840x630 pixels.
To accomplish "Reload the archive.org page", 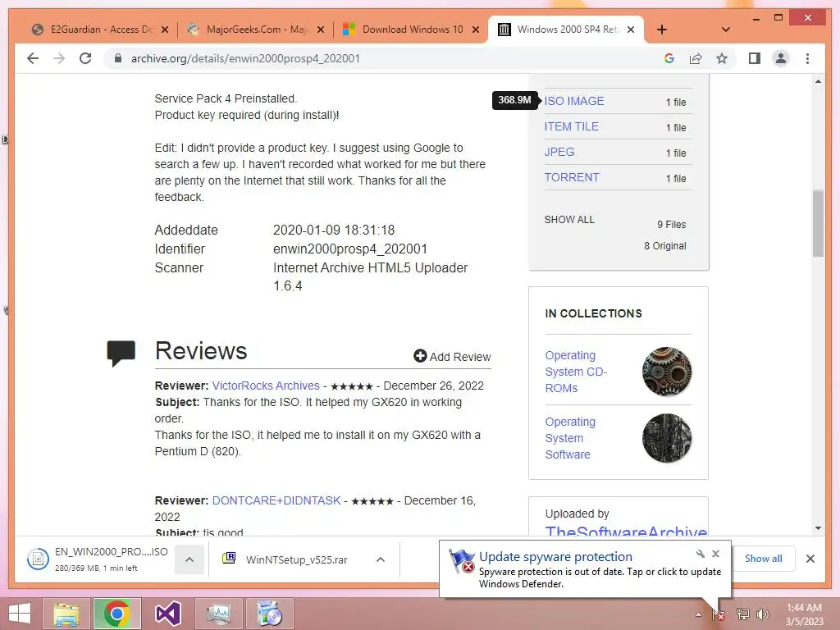I will (x=85, y=58).
